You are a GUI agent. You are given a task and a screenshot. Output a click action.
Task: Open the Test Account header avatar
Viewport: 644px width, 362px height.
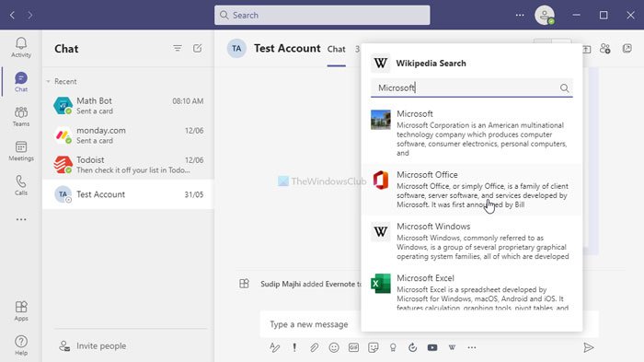click(236, 49)
